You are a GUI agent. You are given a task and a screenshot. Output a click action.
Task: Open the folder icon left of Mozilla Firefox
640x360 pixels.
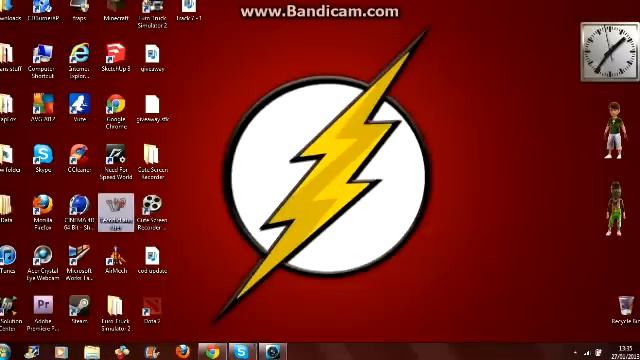coord(6,209)
